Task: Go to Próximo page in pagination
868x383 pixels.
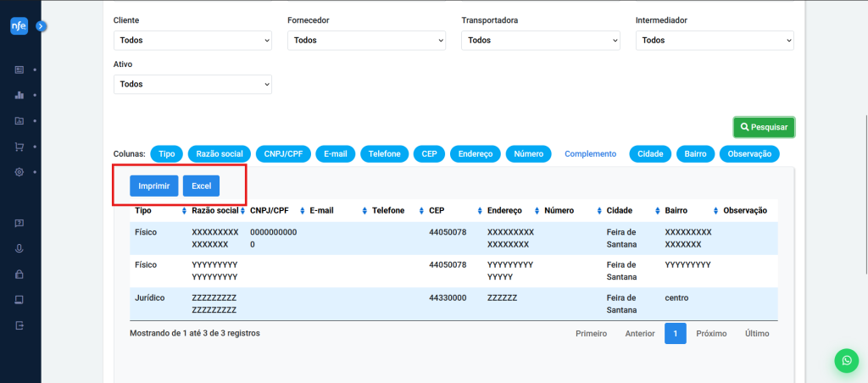Action: (711, 334)
